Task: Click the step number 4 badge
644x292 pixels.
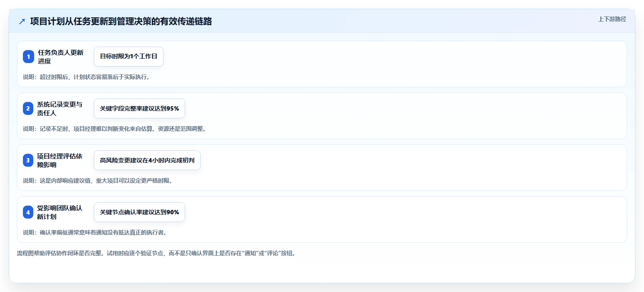Action: coord(28,212)
